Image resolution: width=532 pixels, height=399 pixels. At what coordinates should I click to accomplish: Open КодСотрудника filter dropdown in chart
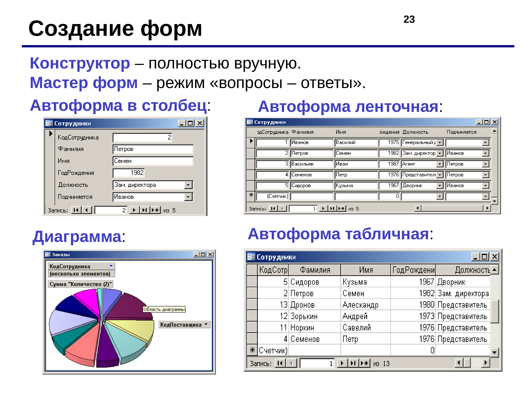(111, 266)
